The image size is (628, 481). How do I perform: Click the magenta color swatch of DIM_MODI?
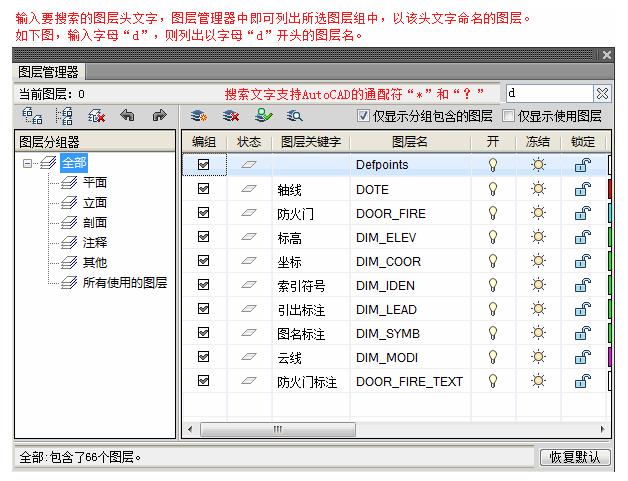click(x=610, y=357)
